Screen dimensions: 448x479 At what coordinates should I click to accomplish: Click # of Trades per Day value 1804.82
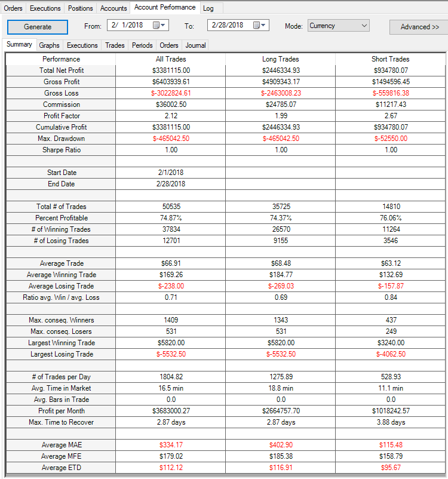tap(171, 377)
